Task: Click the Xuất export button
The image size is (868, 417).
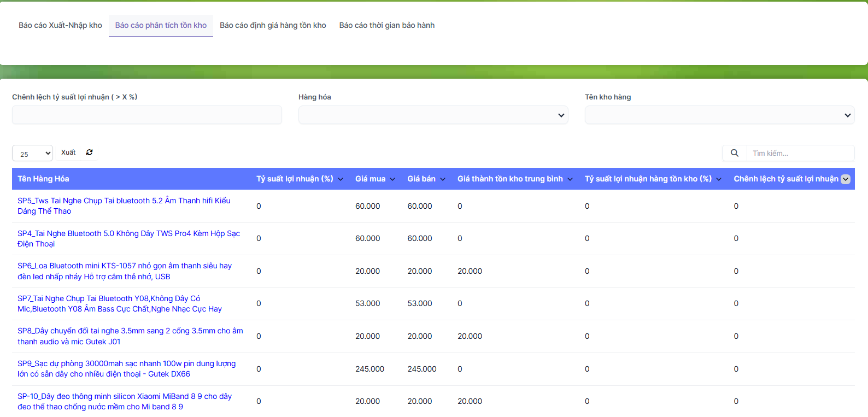Action: point(68,152)
